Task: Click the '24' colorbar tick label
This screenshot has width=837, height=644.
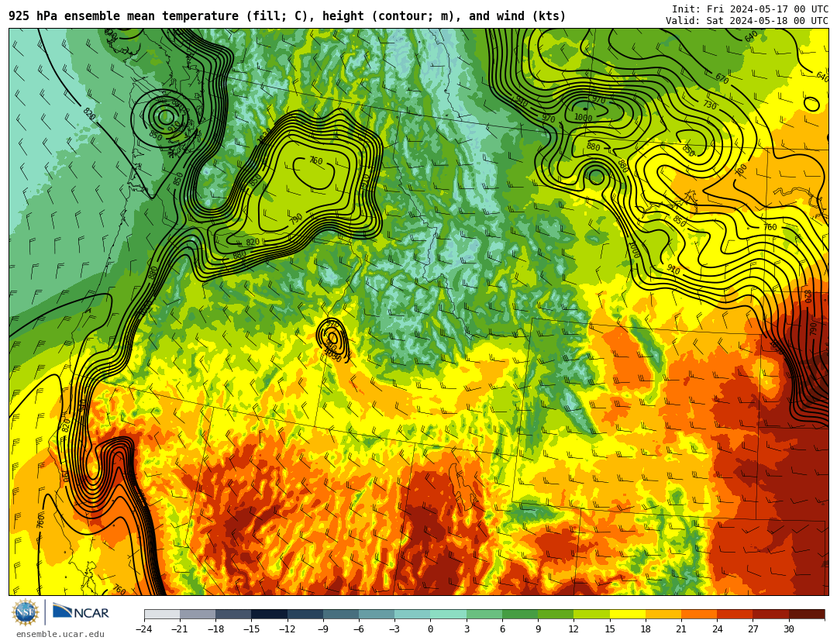Action: coord(717,629)
